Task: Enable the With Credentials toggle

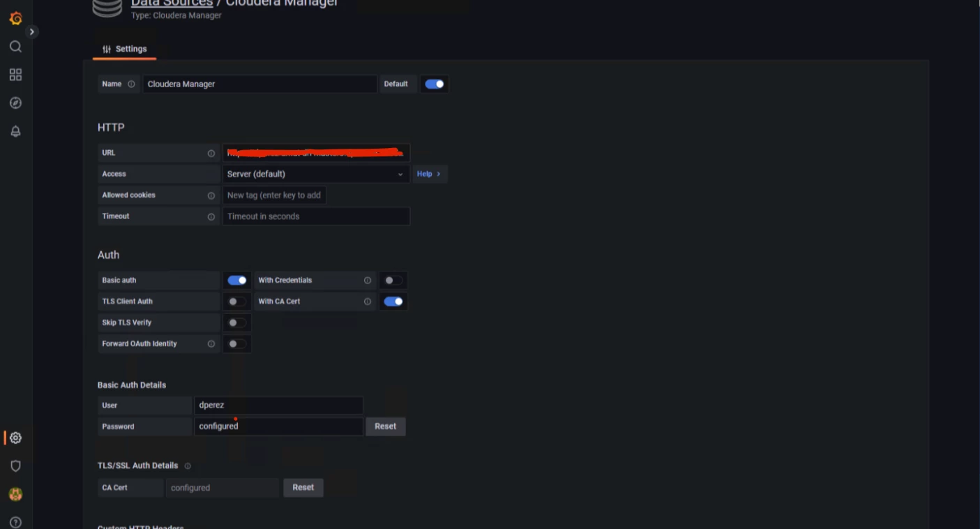Action: tap(393, 281)
